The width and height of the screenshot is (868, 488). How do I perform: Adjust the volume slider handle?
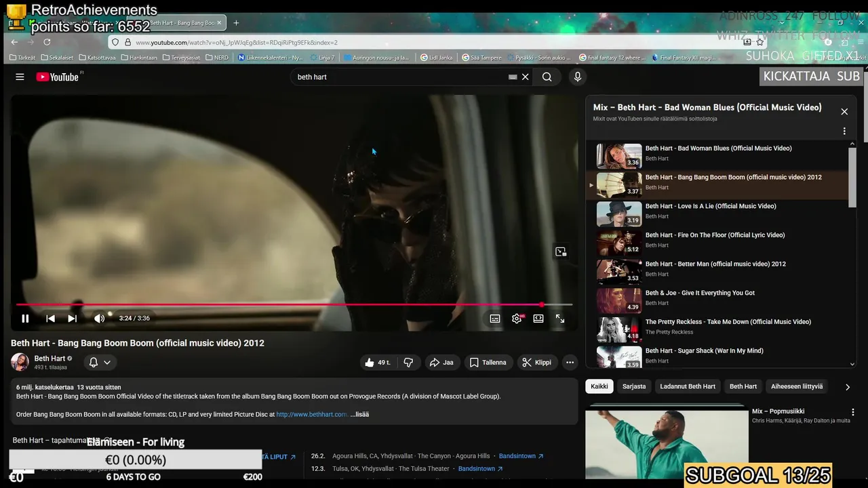pos(110,314)
